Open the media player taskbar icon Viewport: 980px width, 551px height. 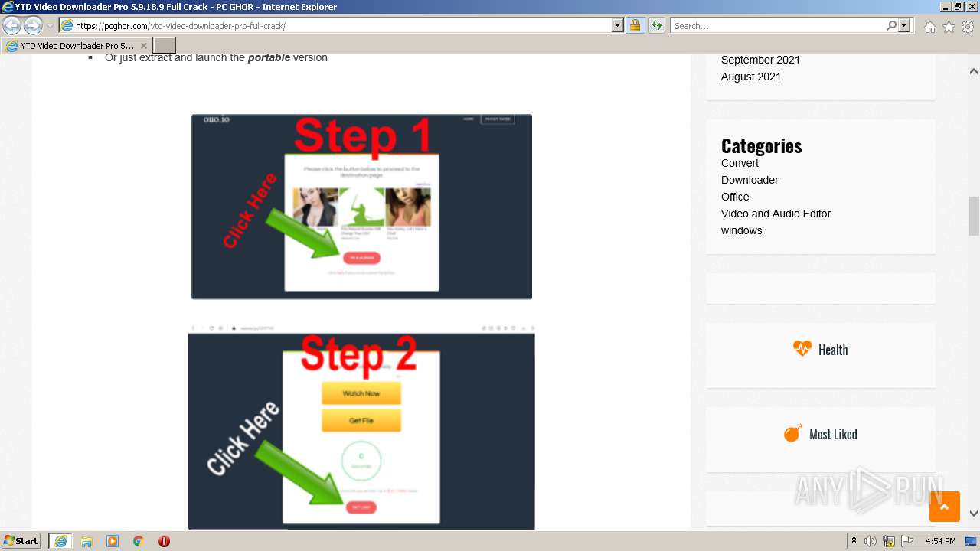tap(113, 541)
